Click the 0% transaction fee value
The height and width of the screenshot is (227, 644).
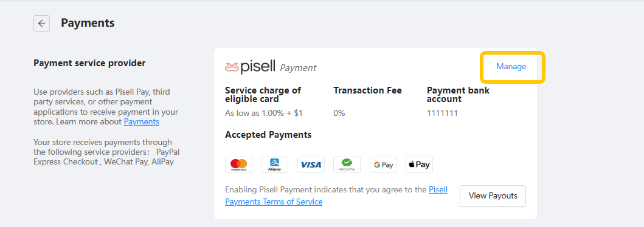(339, 113)
